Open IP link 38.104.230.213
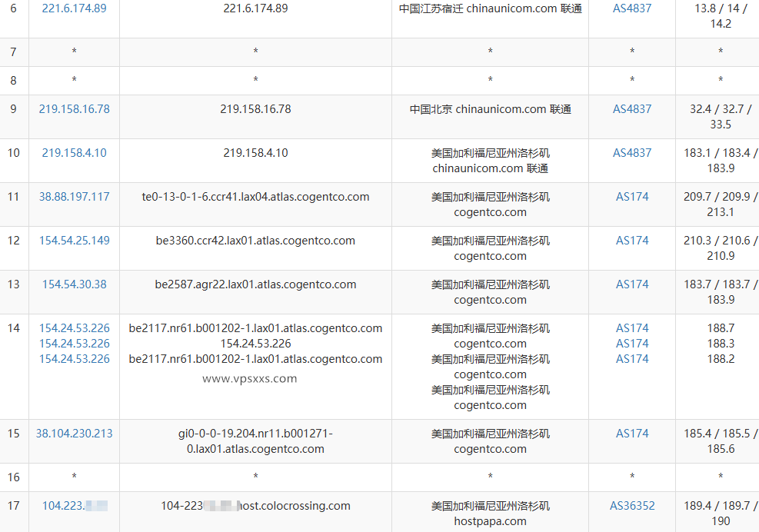This screenshot has width=759, height=532. point(74,434)
